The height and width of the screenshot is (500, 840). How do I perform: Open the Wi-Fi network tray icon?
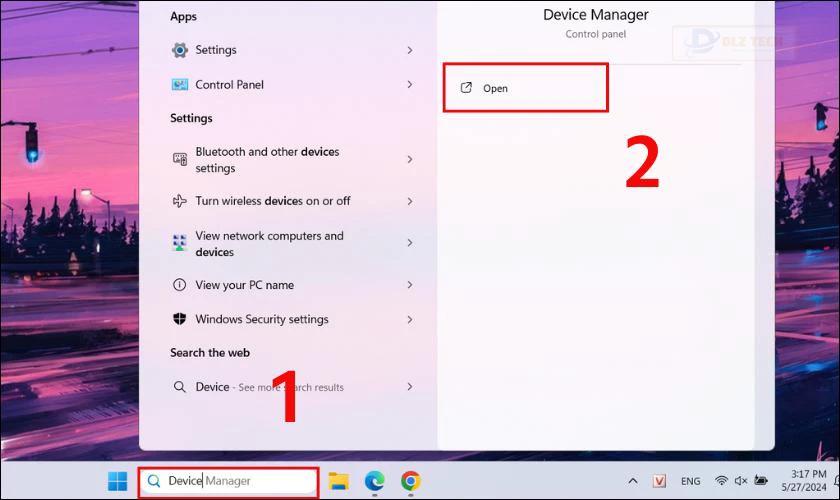[x=721, y=481]
